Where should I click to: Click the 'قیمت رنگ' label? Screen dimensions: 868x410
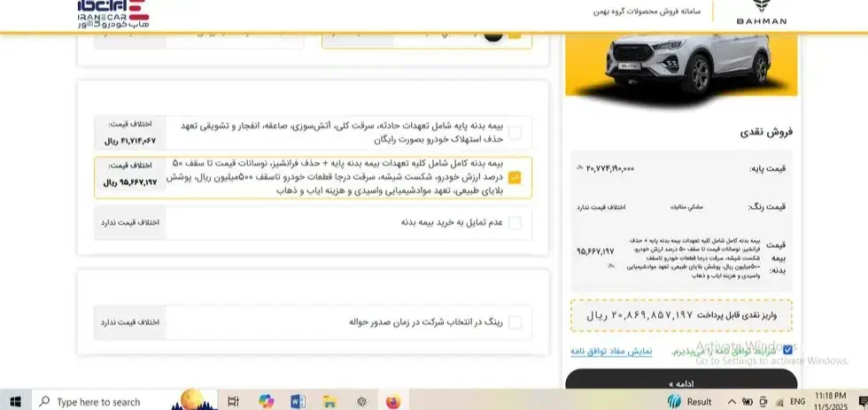767,207
